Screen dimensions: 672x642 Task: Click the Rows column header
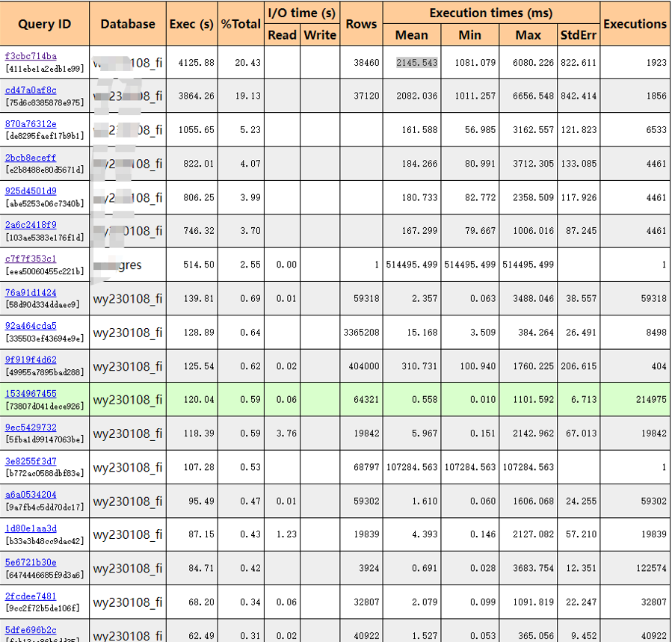click(361, 24)
